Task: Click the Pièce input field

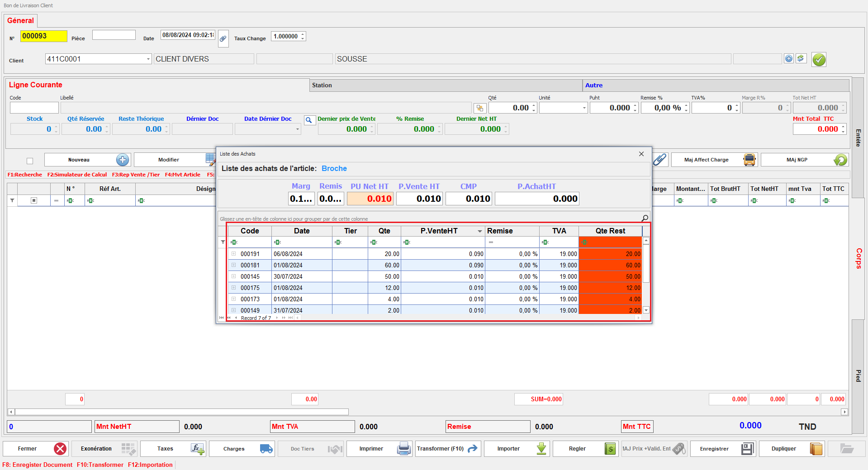Action: 114,35
